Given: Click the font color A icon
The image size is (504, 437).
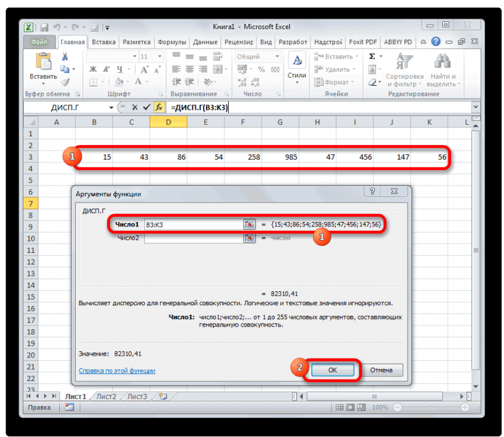Looking at the screenshot, I should (138, 82).
